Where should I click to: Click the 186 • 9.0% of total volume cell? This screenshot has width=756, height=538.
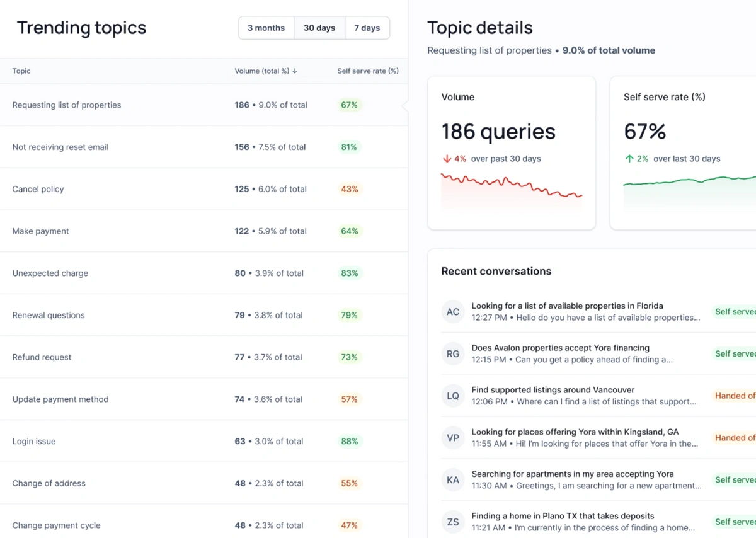tap(271, 105)
